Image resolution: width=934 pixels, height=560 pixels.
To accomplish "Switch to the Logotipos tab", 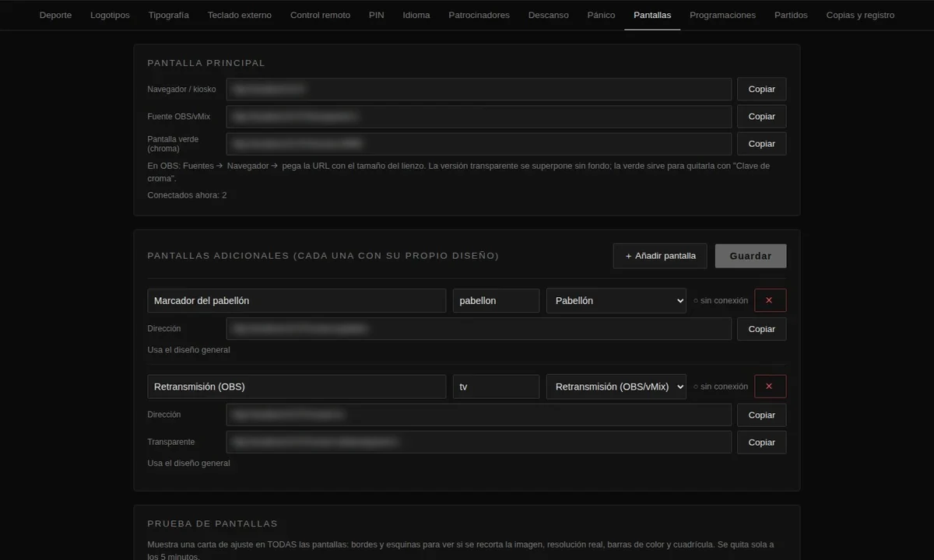I will (x=110, y=15).
